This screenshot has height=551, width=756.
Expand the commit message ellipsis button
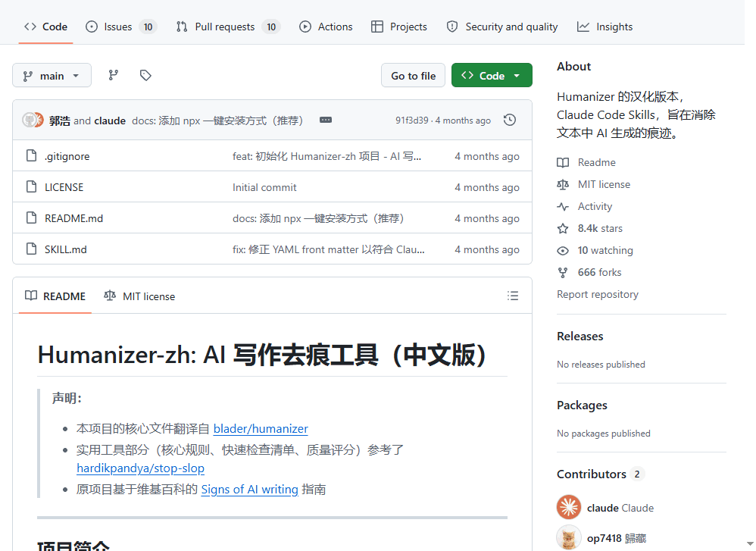(326, 120)
